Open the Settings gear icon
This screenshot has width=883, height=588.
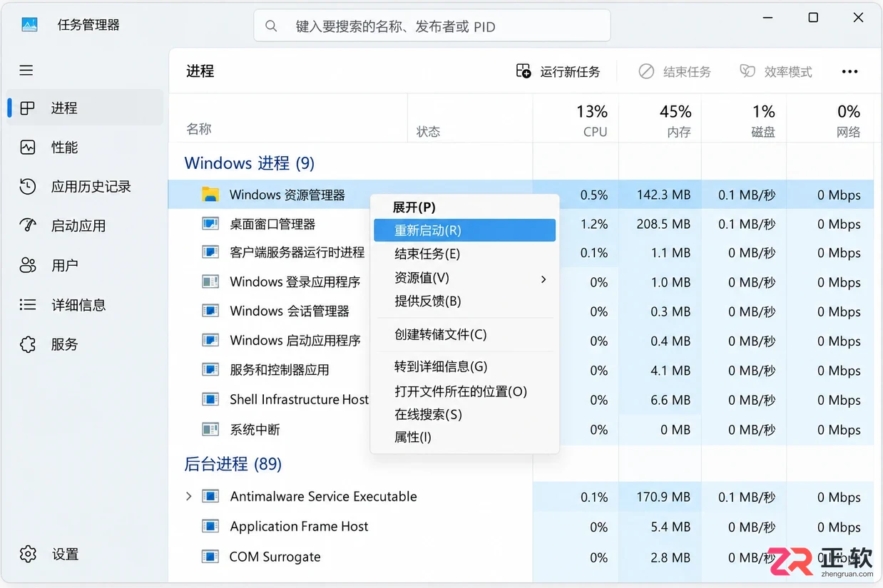pos(27,554)
